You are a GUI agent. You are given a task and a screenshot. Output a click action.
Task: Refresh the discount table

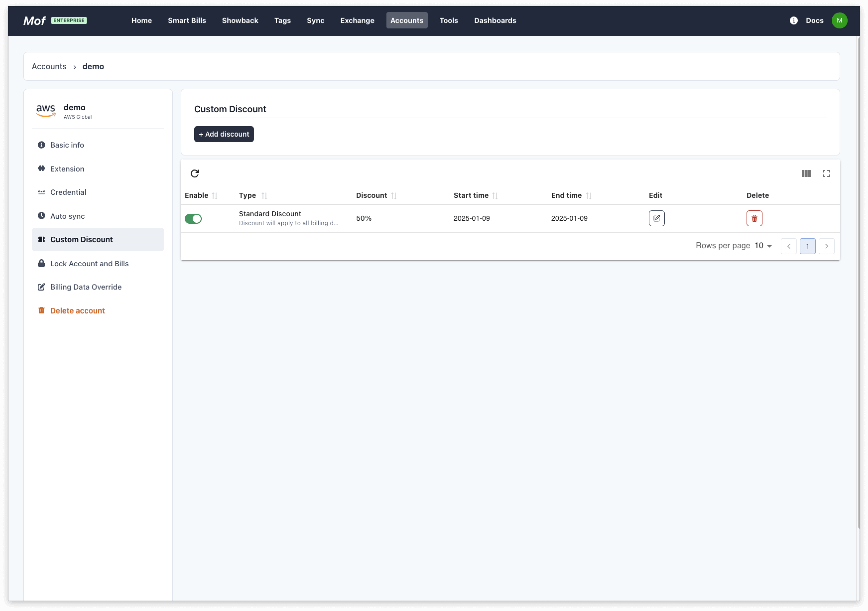point(195,173)
